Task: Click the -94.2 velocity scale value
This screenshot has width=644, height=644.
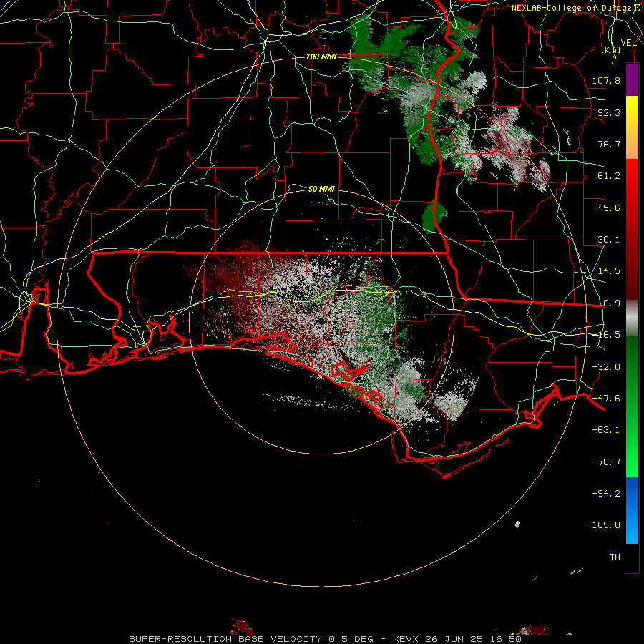Action: click(x=606, y=494)
